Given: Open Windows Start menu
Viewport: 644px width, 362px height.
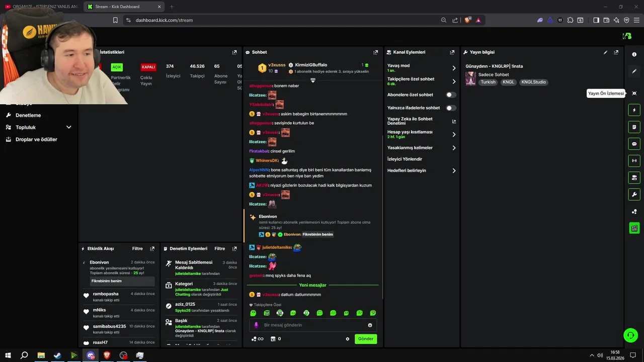Looking at the screenshot, I should pyautogui.click(x=8, y=355).
